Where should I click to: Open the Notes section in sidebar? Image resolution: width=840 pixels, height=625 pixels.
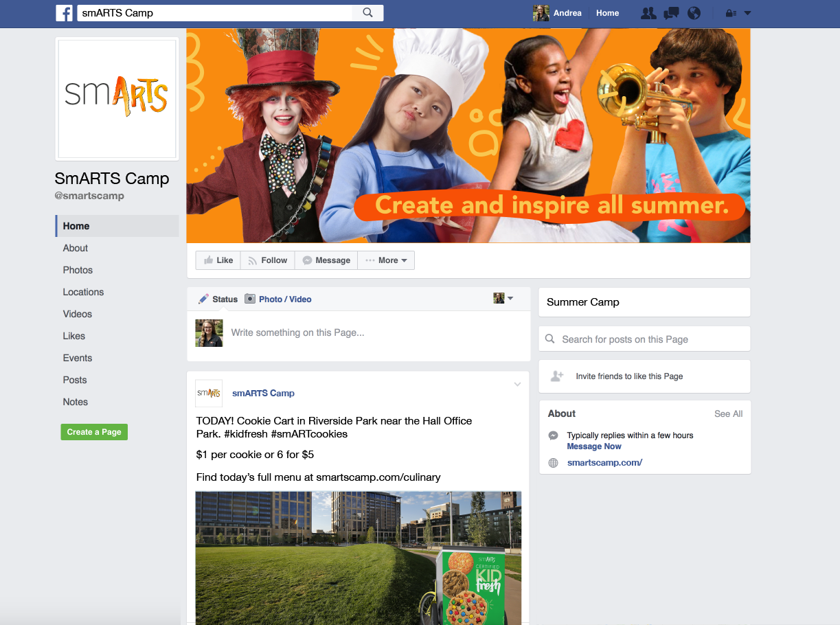pyautogui.click(x=76, y=402)
